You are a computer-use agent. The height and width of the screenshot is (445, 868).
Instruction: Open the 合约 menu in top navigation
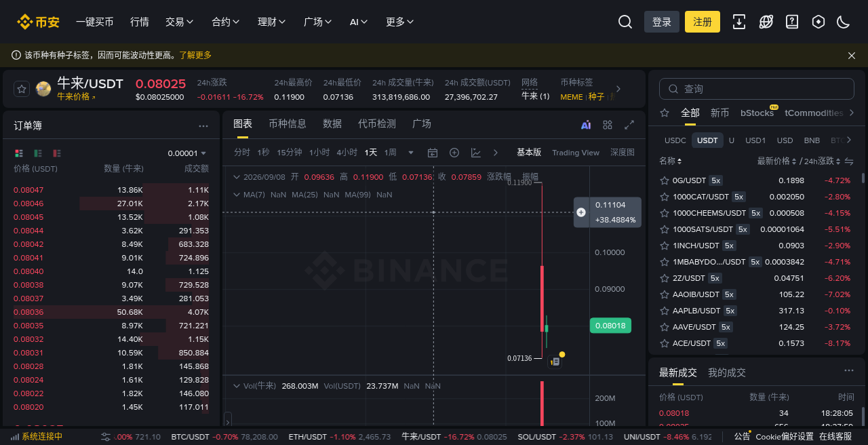click(226, 22)
